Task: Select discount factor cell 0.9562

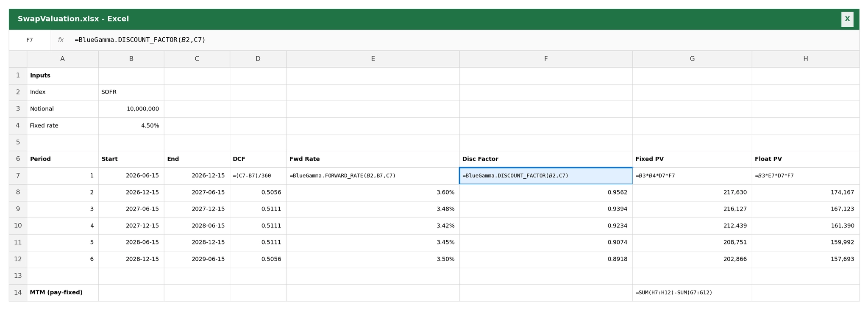Action: click(546, 193)
